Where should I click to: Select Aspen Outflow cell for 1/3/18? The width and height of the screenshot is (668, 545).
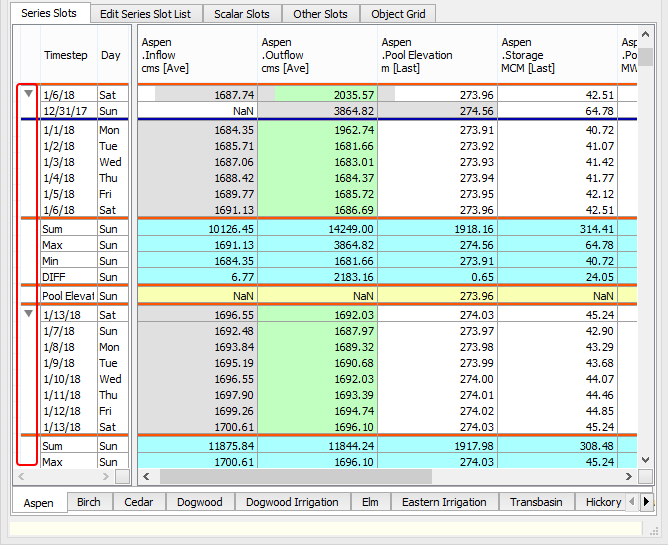coord(318,162)
